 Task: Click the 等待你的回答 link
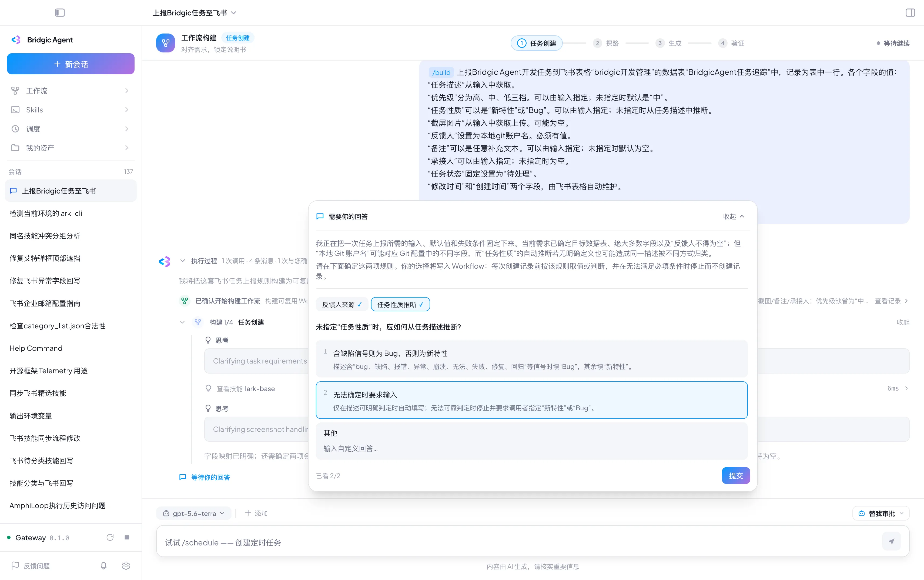pyautogui.click(x=205, y=477)
